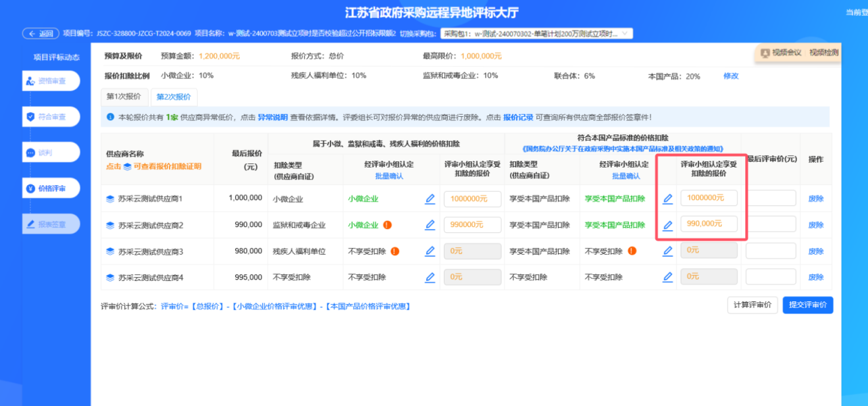Image resolution: width=868 pixels, height=406 pixels.
Task: Select 第1次报价 tab
Action: click(x=124, y=97)
